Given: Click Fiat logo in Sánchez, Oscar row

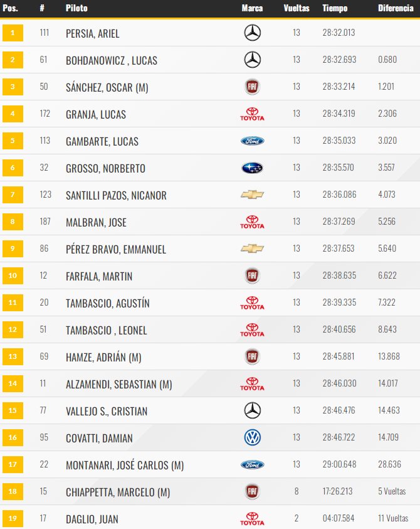Looking at the screenshot, I should pos(252,87).
